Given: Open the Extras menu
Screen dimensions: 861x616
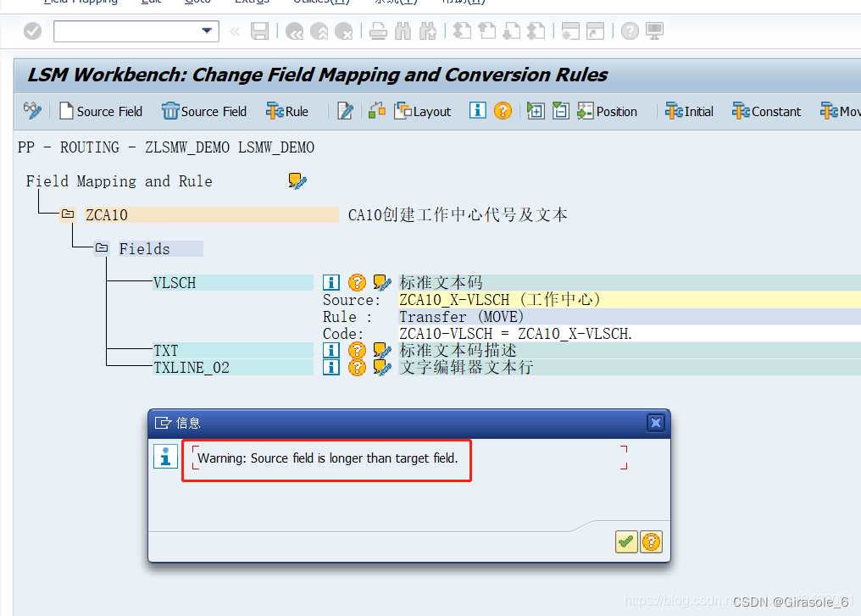Looking at the screenshot, I should [252, 2].
